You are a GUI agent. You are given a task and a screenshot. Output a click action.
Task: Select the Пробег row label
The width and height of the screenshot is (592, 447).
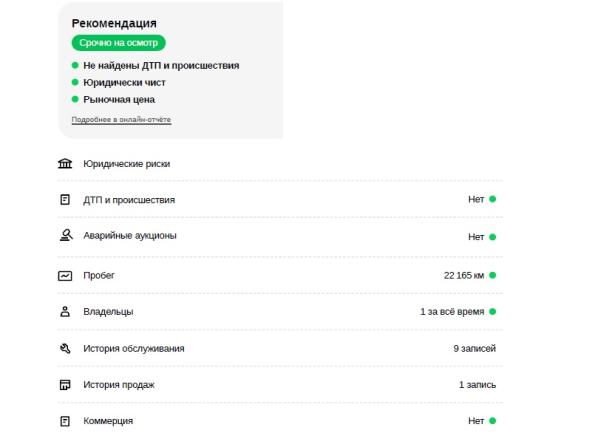pyautogui.click(x=99, y=275)
